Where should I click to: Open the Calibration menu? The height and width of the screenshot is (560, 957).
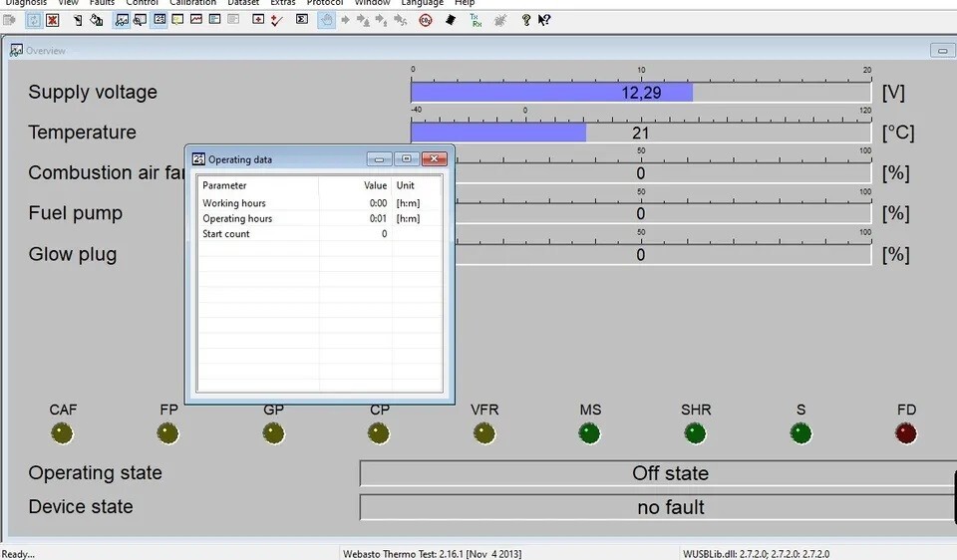pyautogui.click(x=192, y=3)
